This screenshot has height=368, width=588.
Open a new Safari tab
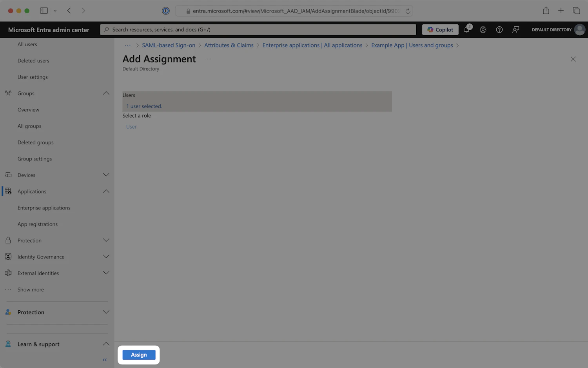pos(561,11)
